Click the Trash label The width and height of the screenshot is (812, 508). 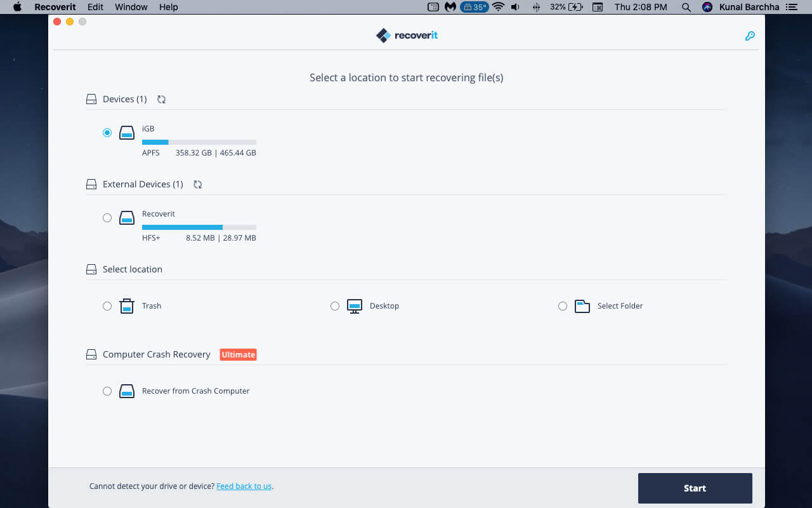152,306
